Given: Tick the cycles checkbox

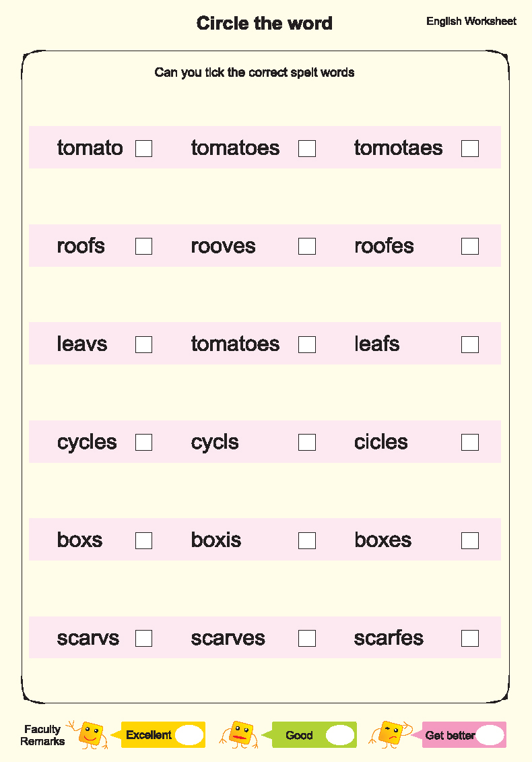Looking at the screenshot, I should click(144, 442).
